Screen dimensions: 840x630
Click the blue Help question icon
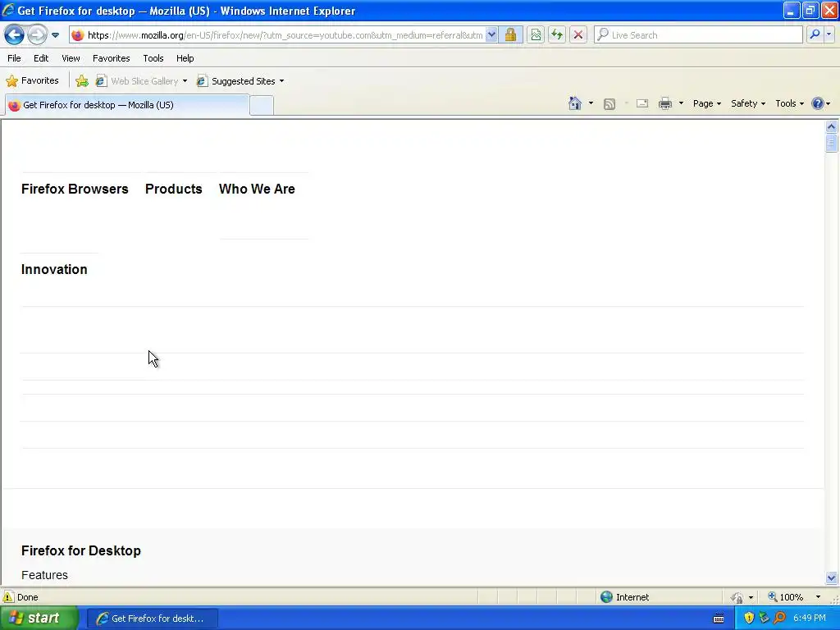click(818, 103)
